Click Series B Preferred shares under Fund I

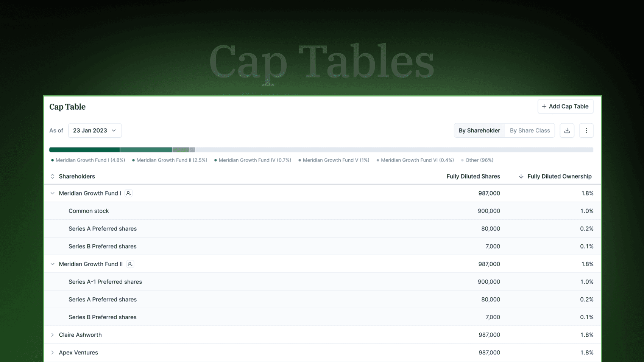(x=103, y=246)
